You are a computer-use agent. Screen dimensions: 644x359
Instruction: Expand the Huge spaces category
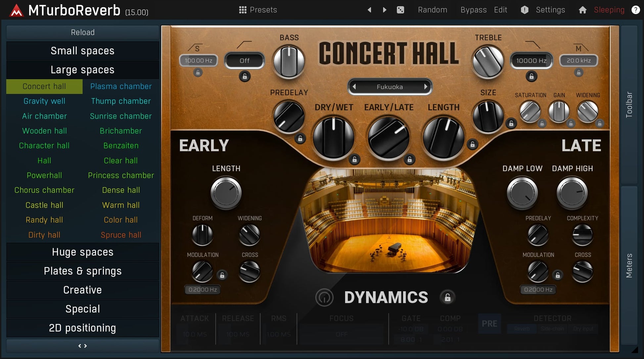point(82,252)
